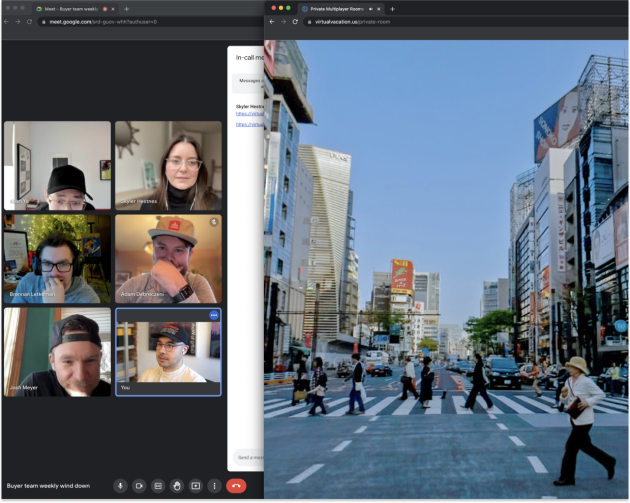Select Skyler Hestnes's video tile
This screenshot has height=503, width=630.
168,166
